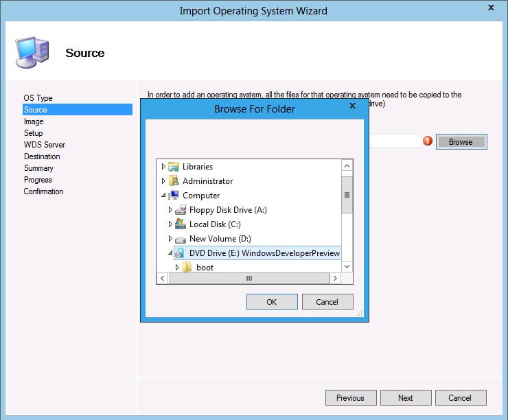
Task: Click the folder tree scroll down arrow
Action: 347,266
